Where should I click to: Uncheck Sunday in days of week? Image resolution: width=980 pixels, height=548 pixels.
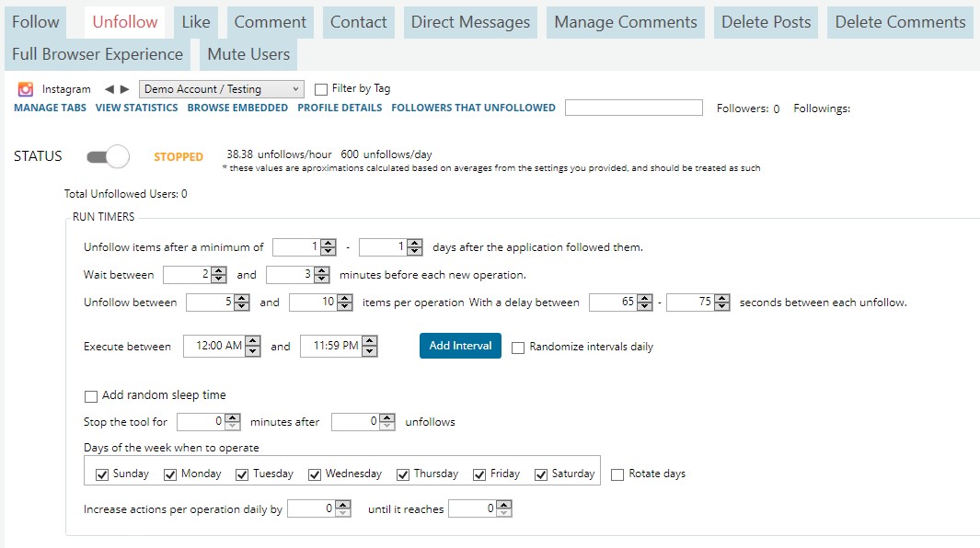[102, 474]
